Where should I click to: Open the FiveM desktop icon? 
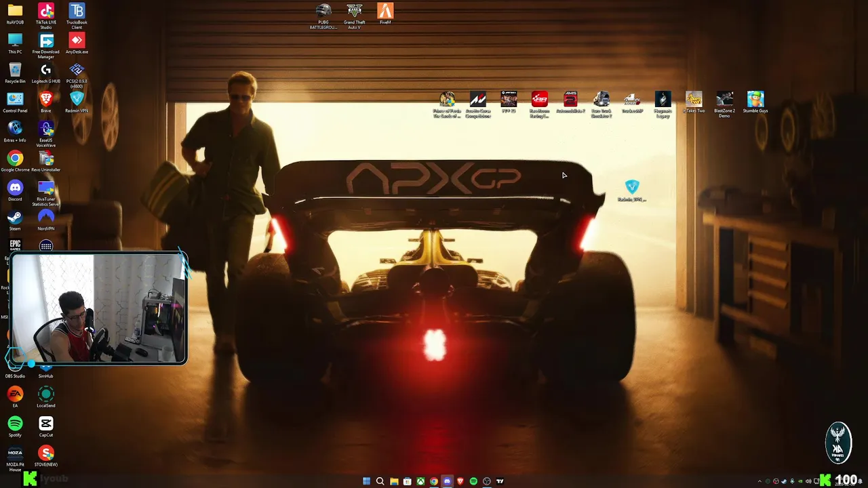click(385, 14)
